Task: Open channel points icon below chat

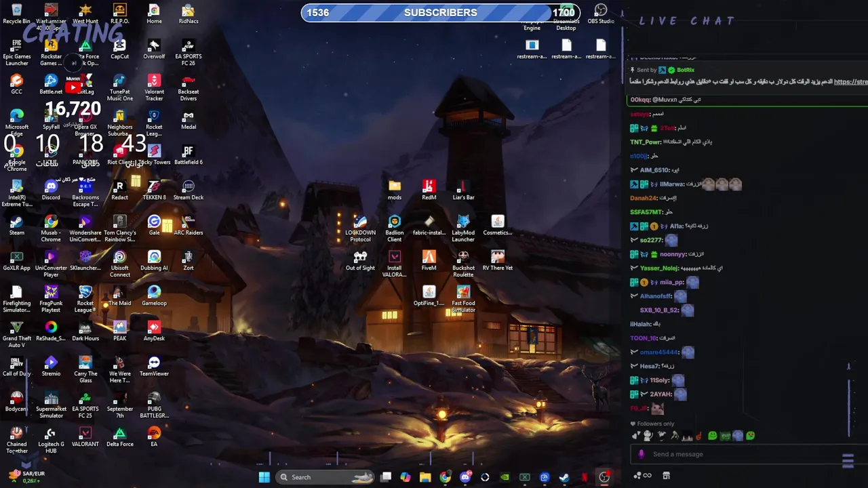Action: 642,476
